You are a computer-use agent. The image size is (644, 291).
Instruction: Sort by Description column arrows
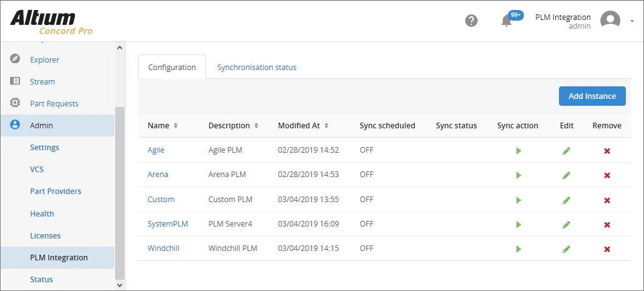pos(256,126)
